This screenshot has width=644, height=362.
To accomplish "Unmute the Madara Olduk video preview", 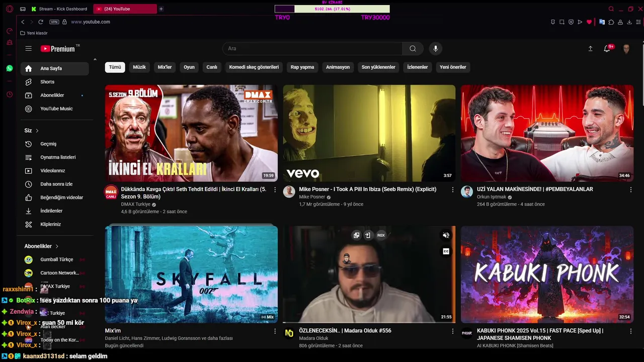I will coord(446,235).
